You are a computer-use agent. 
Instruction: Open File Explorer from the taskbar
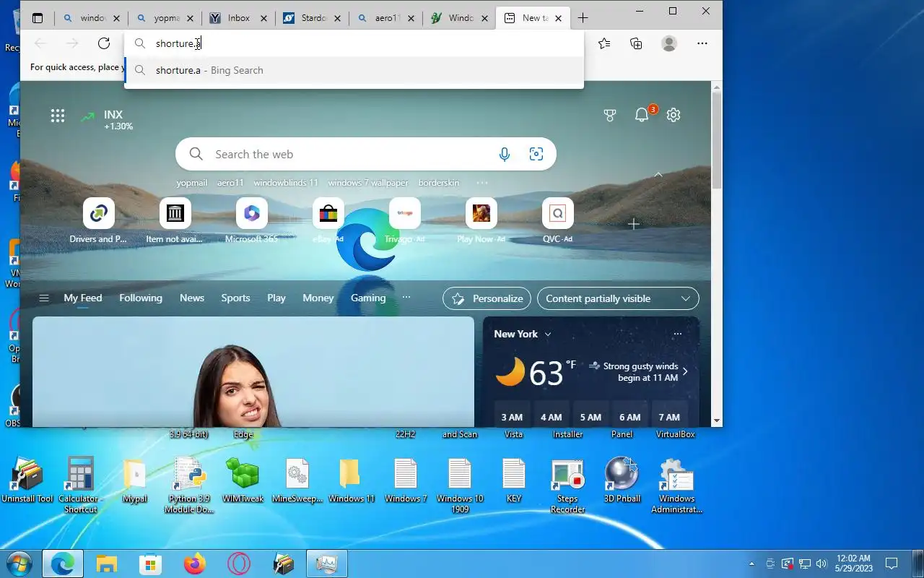(x=107, y=564)
